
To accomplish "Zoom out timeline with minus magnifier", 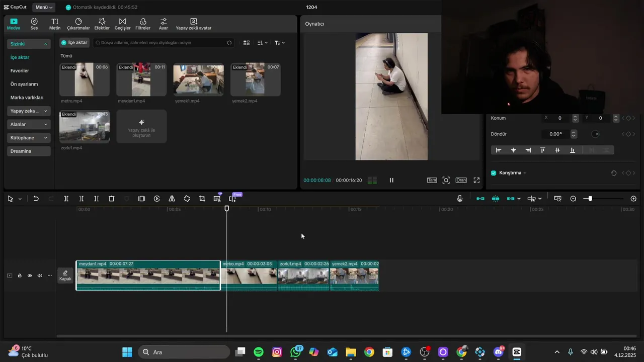I will (573, 199).
